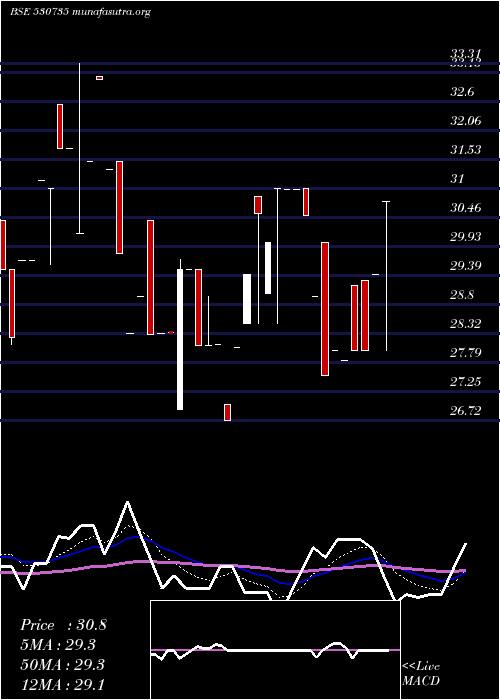Select the 29.39 price axis label
500x700 pixels.
pos(466,266)
